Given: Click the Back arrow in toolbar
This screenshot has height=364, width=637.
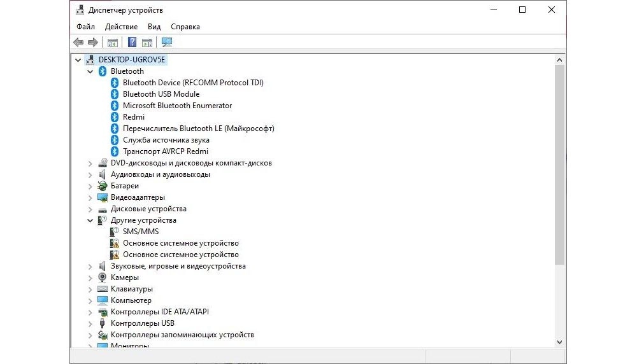Looking at the screenshot, I should coord(78,43).
